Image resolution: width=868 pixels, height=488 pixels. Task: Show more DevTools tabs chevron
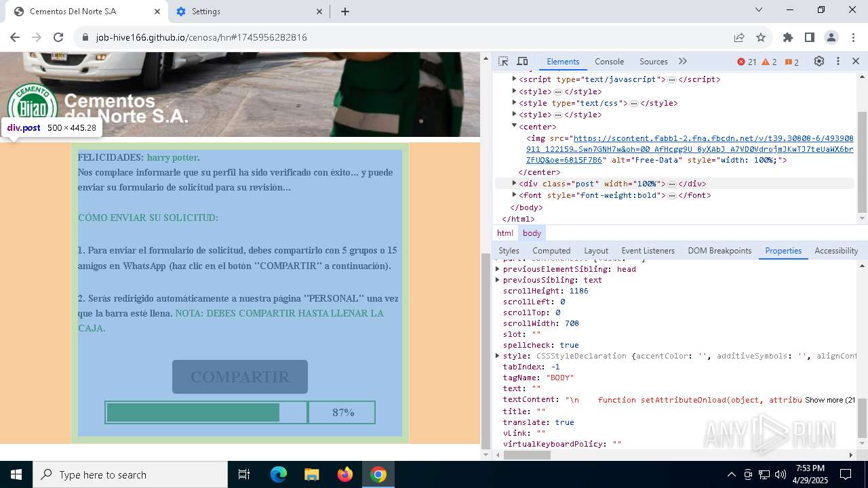pyautogui.click(x=683, y=61)
